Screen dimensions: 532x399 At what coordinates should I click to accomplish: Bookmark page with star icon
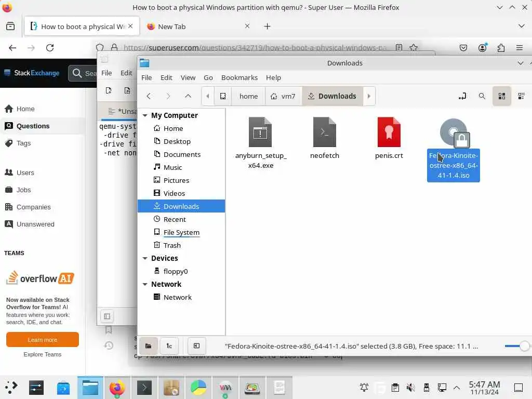[413, 47]
